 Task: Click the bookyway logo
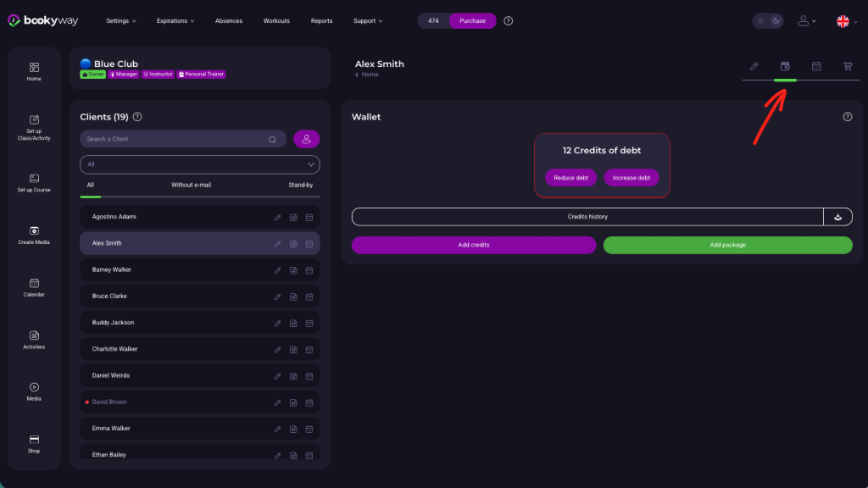tap(43, 21)
